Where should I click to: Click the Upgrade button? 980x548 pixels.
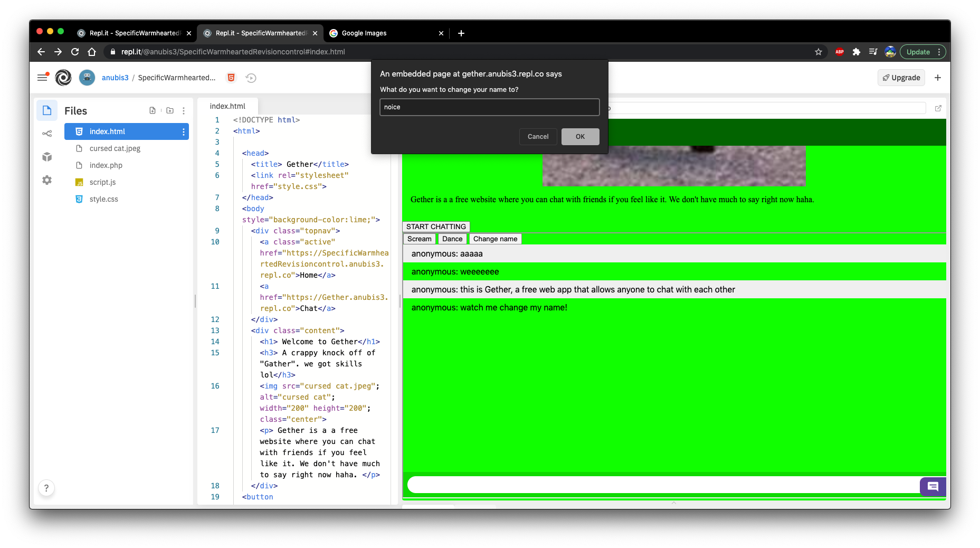tap(901, 78)
